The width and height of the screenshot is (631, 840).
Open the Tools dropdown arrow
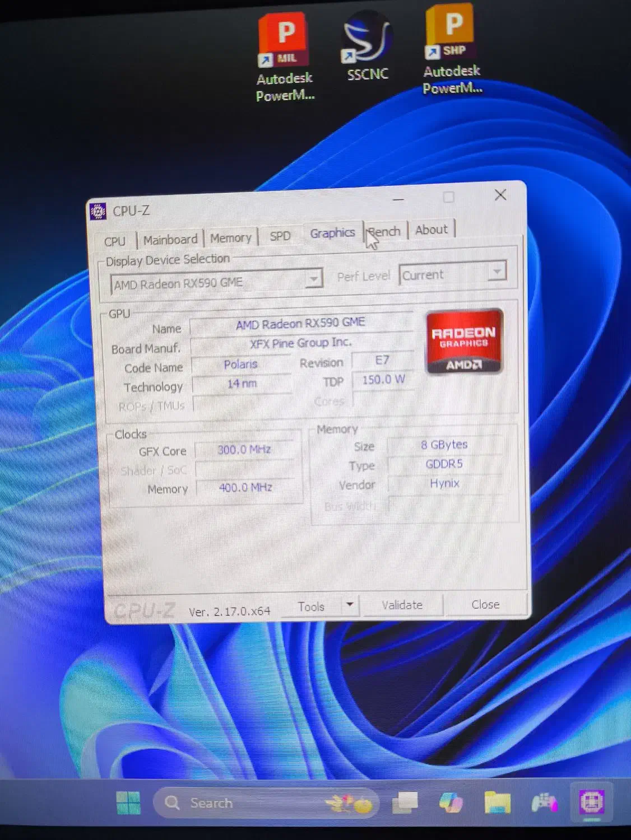click(349, 605)
